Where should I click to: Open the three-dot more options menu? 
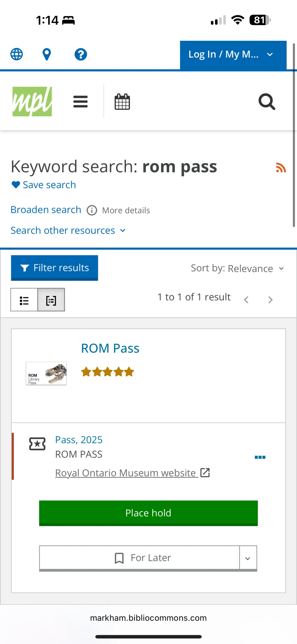(x=260, y=457)
